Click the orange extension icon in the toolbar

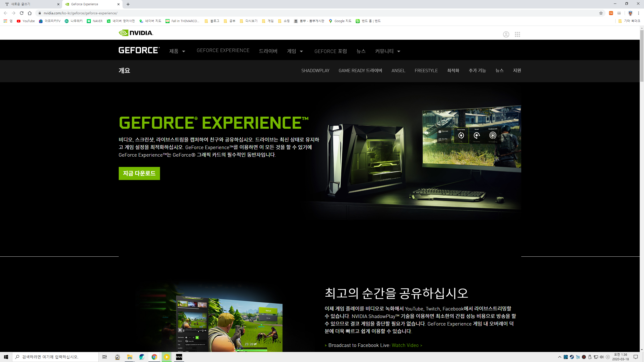611,13
